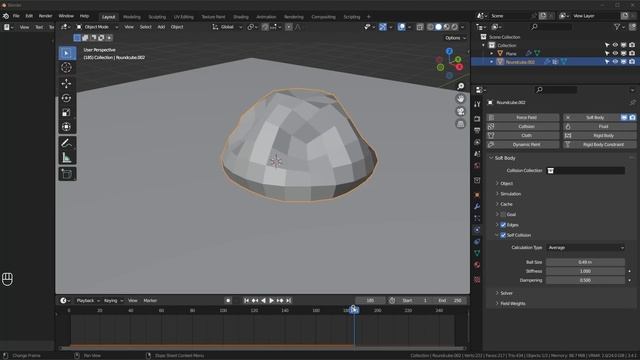Viewport: 640px width, 360px height.
Task: Click the Force Field physics button
Action: (523, 118)
